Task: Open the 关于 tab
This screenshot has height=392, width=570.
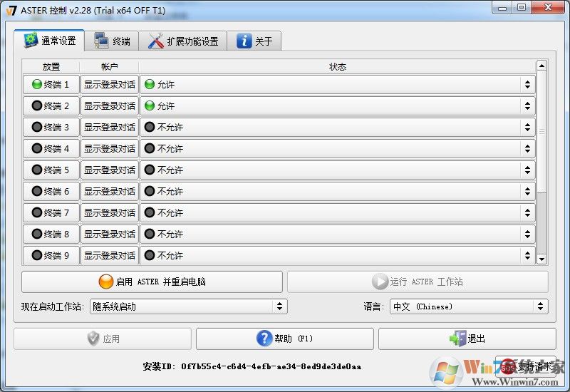Action: (254, 41)
